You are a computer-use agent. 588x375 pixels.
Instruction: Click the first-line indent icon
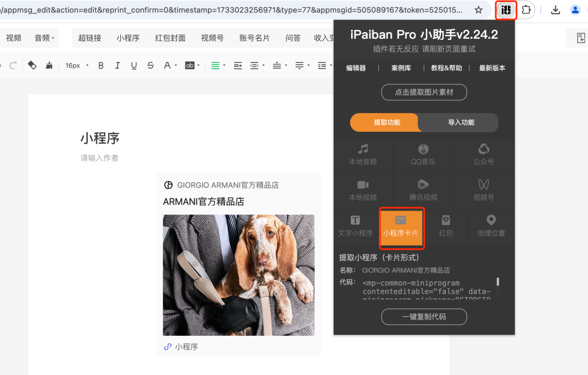238,66
